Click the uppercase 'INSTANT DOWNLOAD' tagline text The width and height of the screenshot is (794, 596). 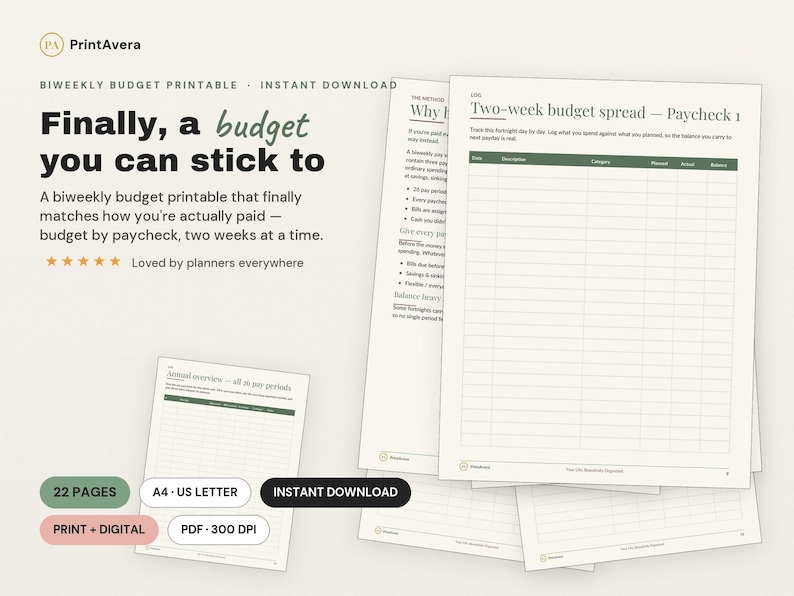[x=329, y=85]
